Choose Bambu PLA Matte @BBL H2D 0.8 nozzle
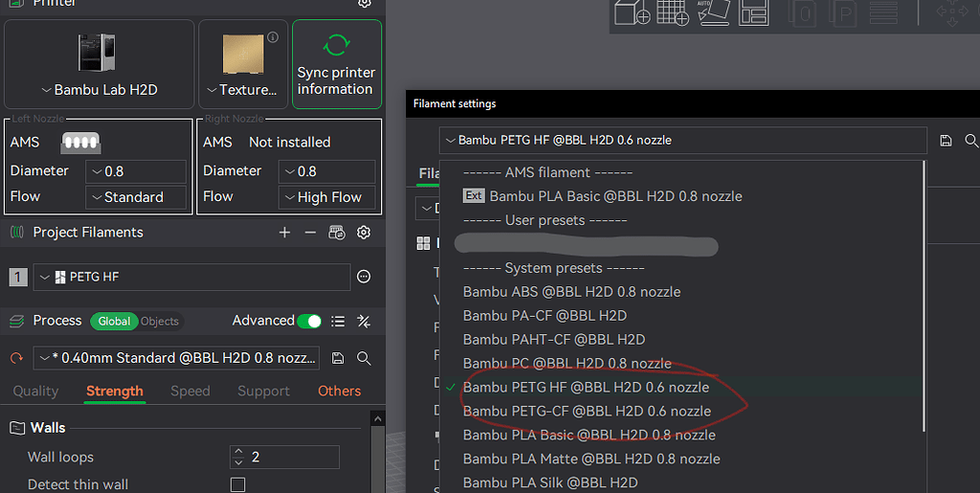This screenshot has height=493, width=980. [590, 459]
